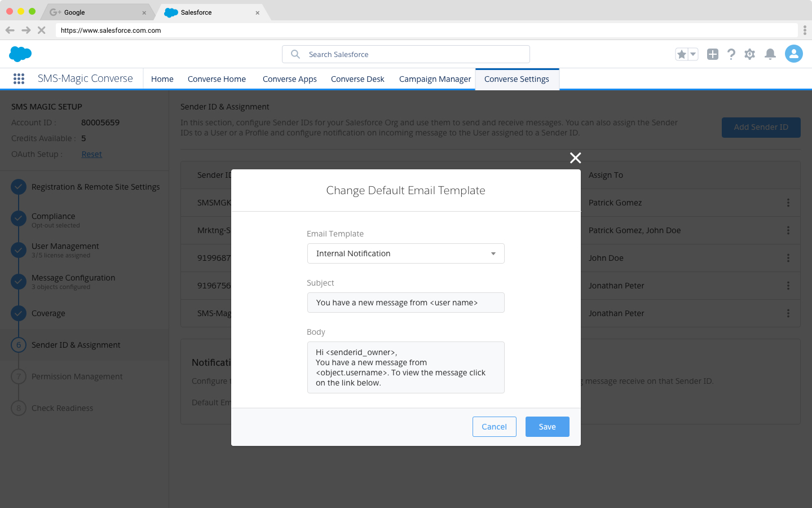Click the checkmark icon beside Coverage
The height and width of the screenshot is (508, 812).
19,313
